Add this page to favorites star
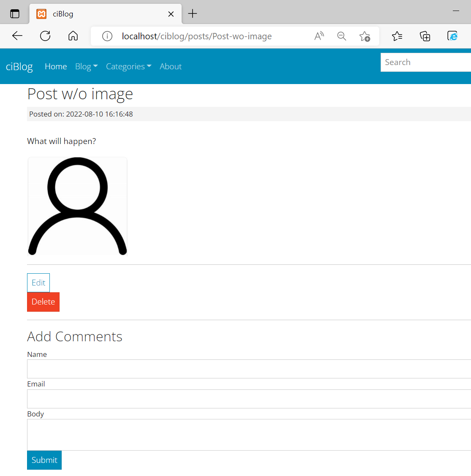This screenshot has width=471, height=476. coord(365,36)
